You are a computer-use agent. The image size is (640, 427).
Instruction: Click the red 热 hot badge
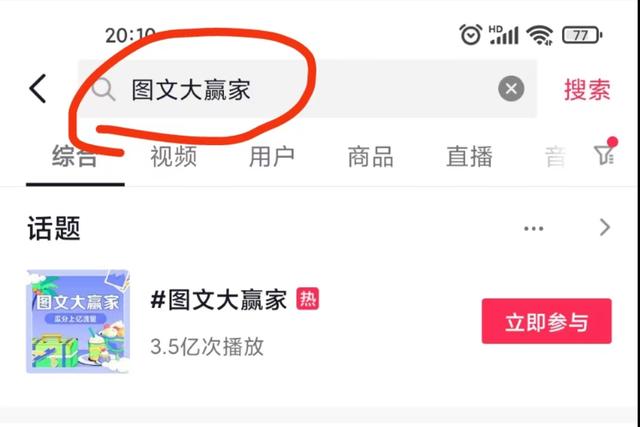pos(307,298)
